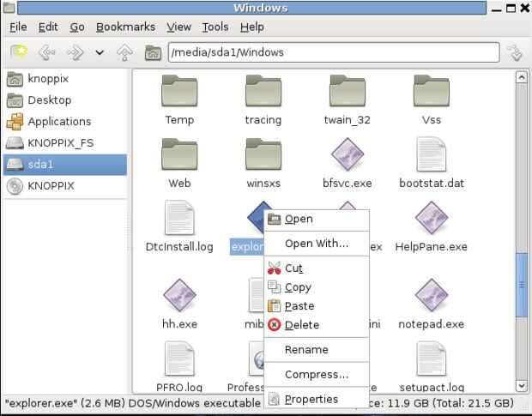Image resolution: width=532 pixels, height=416 pixels.
Task: Select the twain_32 folder icon
Action: point(348,91)
